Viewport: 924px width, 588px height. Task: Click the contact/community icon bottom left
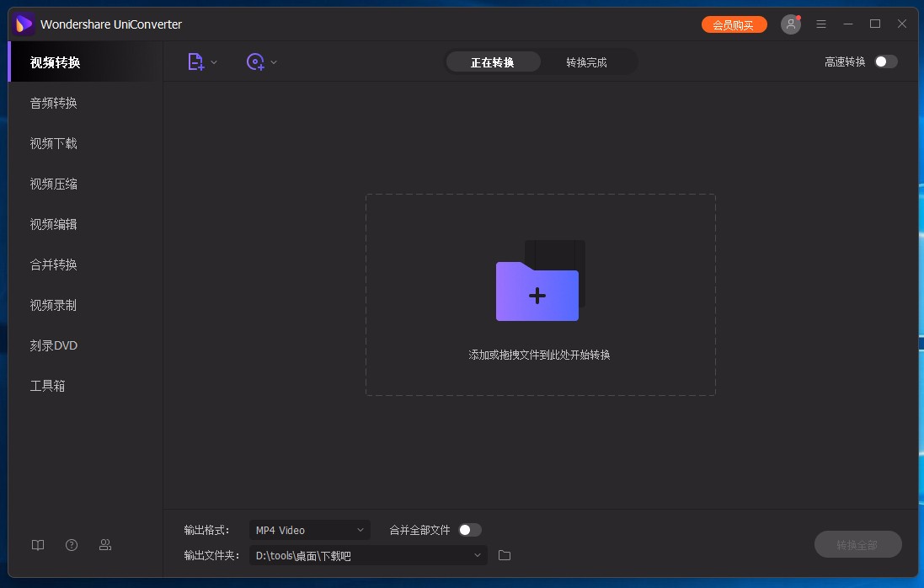coord(104,545)
